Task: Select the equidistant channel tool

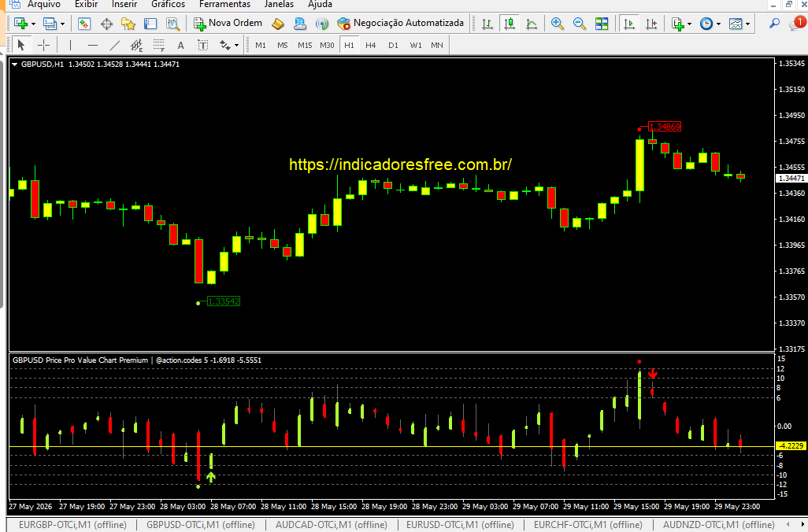Action: click(x=136, y=46)
